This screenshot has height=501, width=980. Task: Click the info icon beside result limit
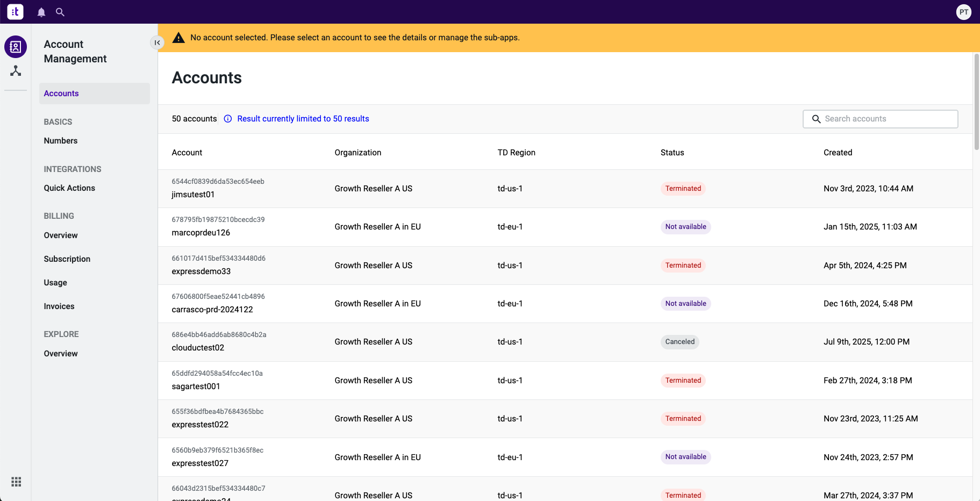click(228, 119)
